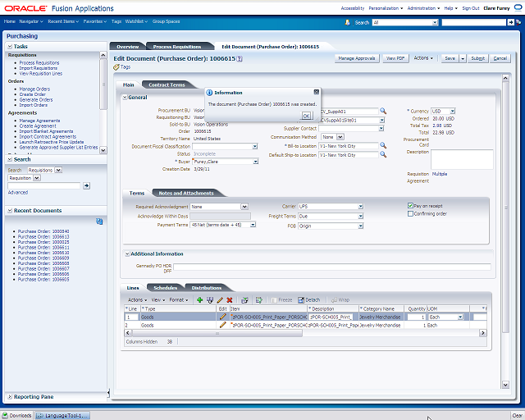Collapse the Additional Information section

pyautogui.click(x=127, y=253)
